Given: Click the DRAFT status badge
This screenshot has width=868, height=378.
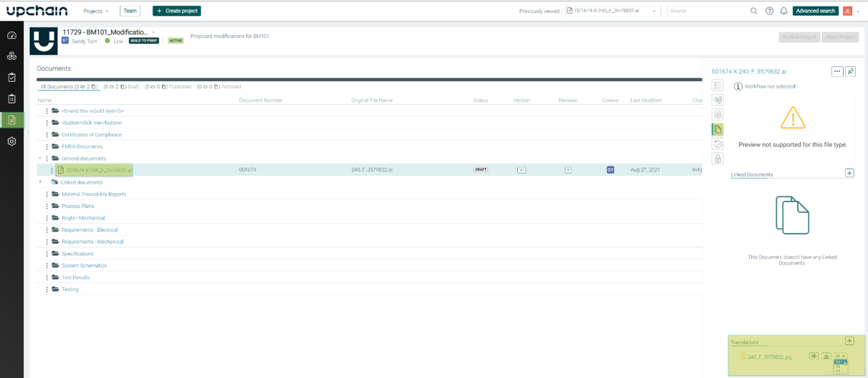Looking at the screenshot, I should coord(480,170).
